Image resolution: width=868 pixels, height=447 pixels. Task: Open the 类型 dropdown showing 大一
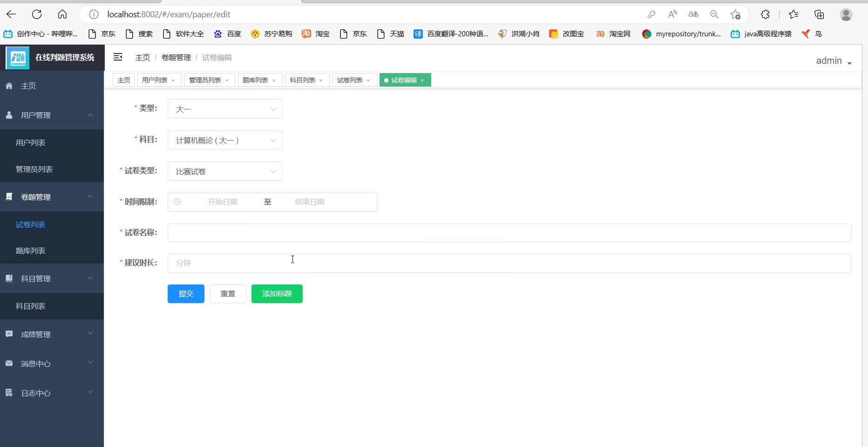point(225,109)
